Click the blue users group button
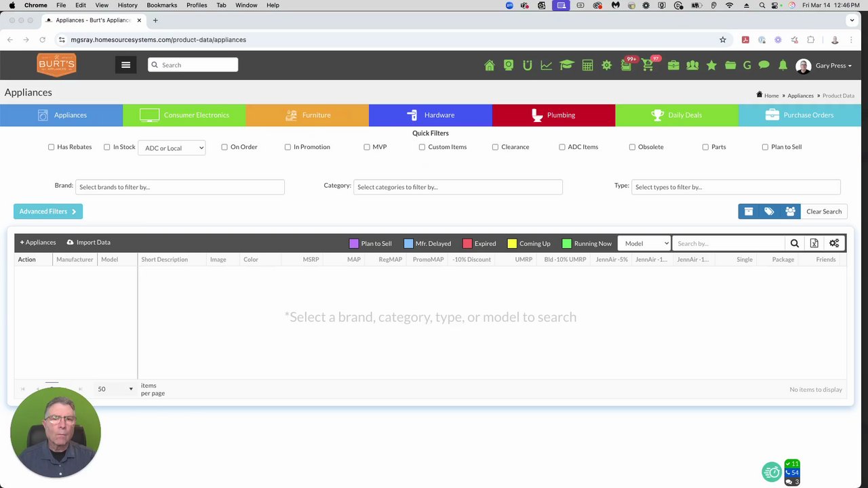Screen dimensions: 868x488 click(790, 211)
